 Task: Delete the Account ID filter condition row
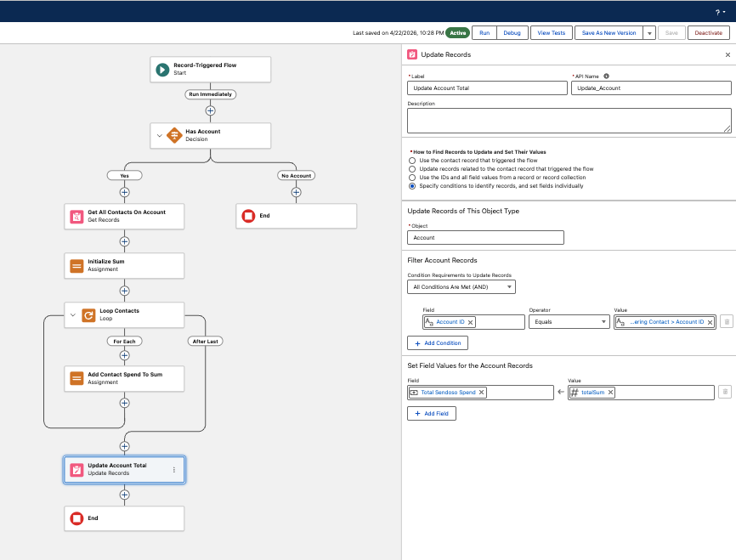(727, 321)
